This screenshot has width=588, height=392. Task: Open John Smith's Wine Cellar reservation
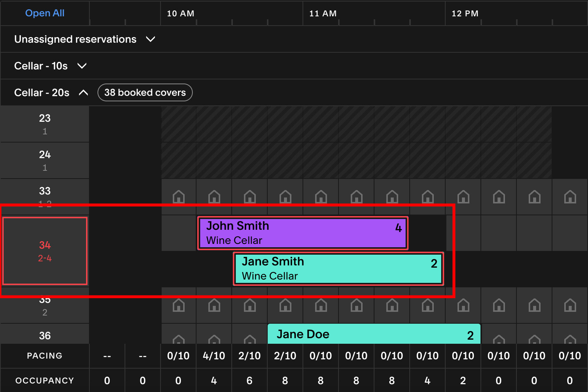[303, 233]
